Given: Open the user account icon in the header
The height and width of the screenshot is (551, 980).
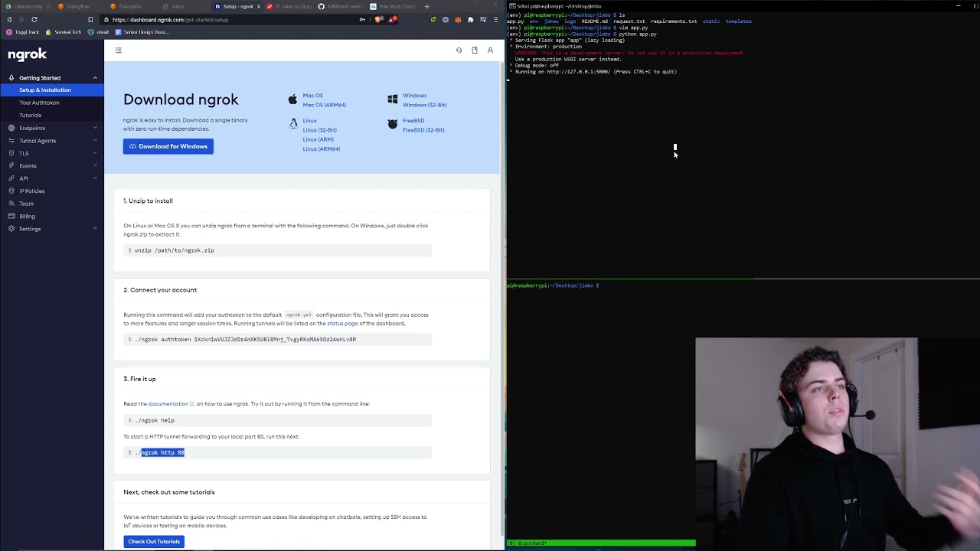Looking at the screenshot, I should pyautogui.click(x=490, y=51).
